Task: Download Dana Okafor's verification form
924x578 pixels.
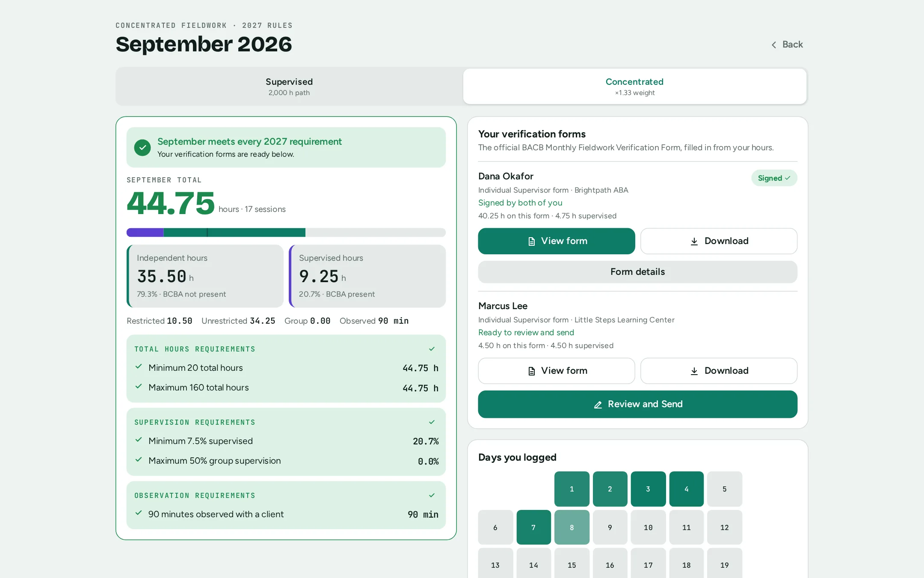Action: tap(719, 241)
